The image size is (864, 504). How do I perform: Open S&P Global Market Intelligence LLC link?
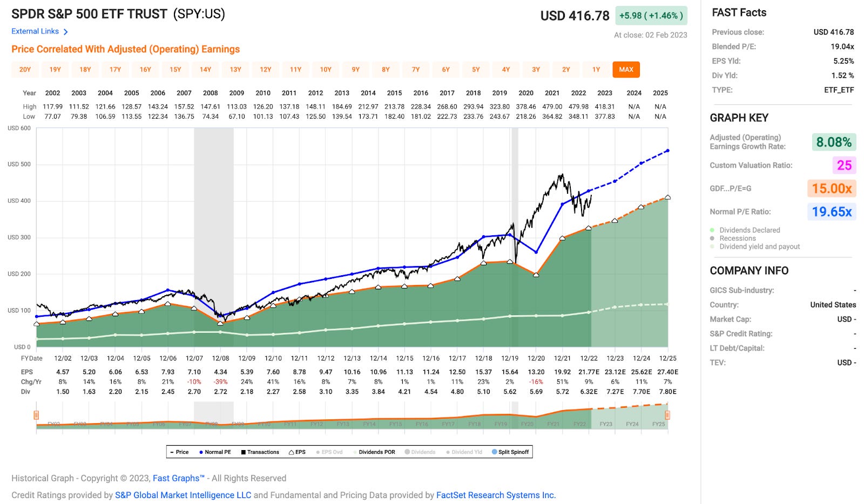click(x=183, y=495)
